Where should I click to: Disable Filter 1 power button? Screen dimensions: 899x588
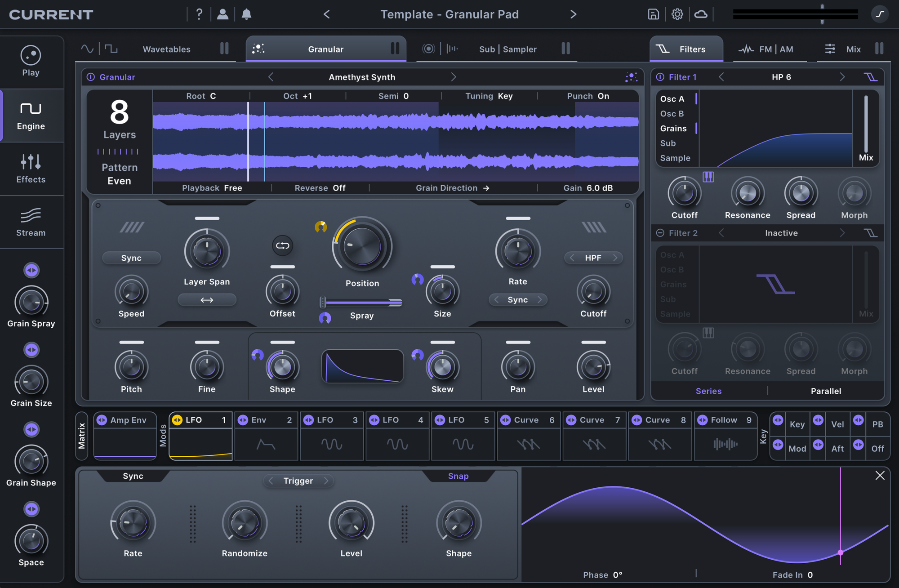click(660, 77)
